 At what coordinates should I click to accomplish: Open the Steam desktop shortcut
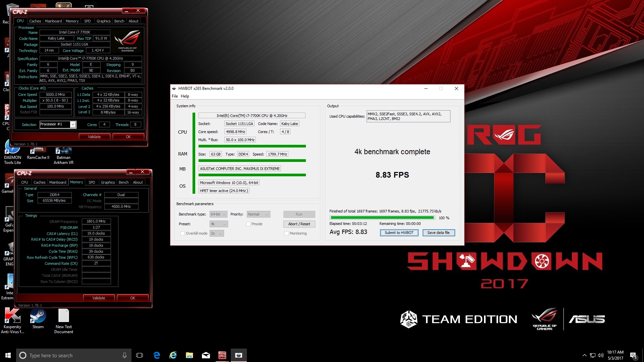pos(38,319)
